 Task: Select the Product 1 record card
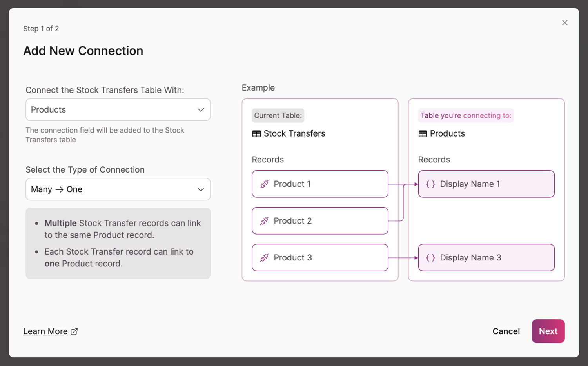[x=320, y=184]
